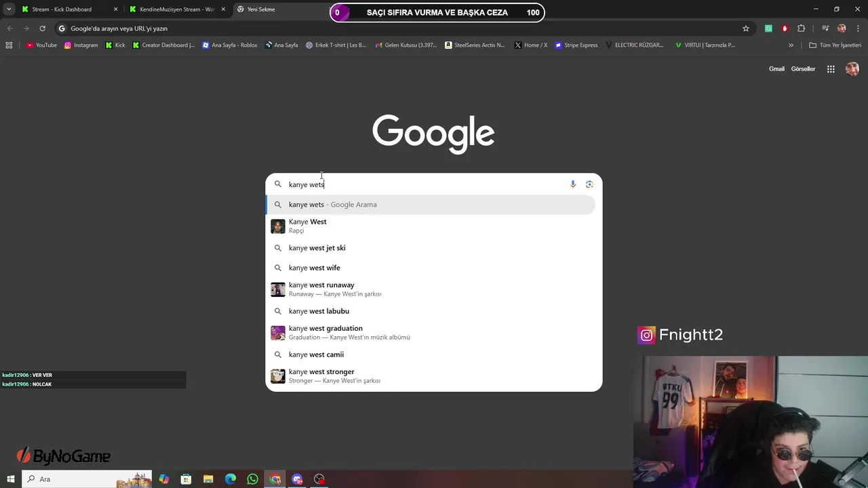Click the Chrome profile avatar in toolbar
The width and height of the screenshot is (868, 488).
click(842, 28)
